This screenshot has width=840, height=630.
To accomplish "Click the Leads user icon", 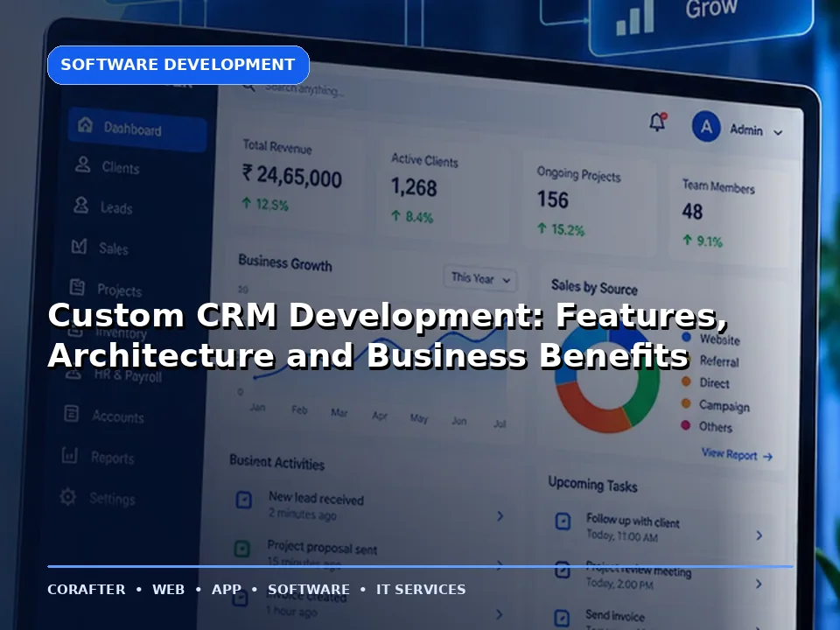I will point(80,204).
